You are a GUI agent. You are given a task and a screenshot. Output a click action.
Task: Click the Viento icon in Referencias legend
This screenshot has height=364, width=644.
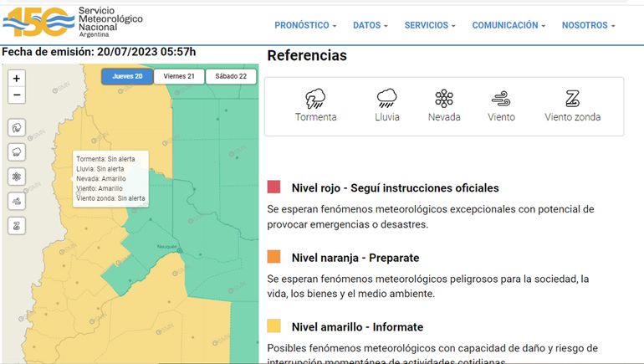[501, 99]
